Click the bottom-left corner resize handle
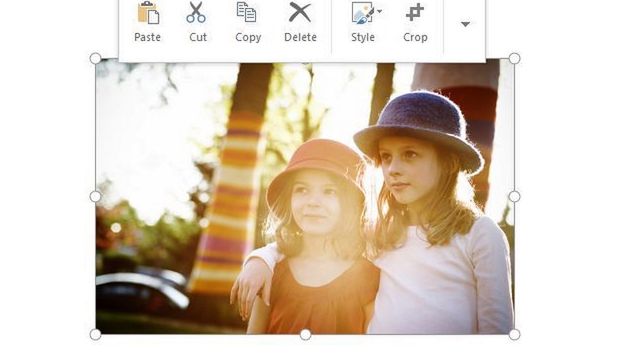Screen dimensions: 640x360 tap(96, 335)
